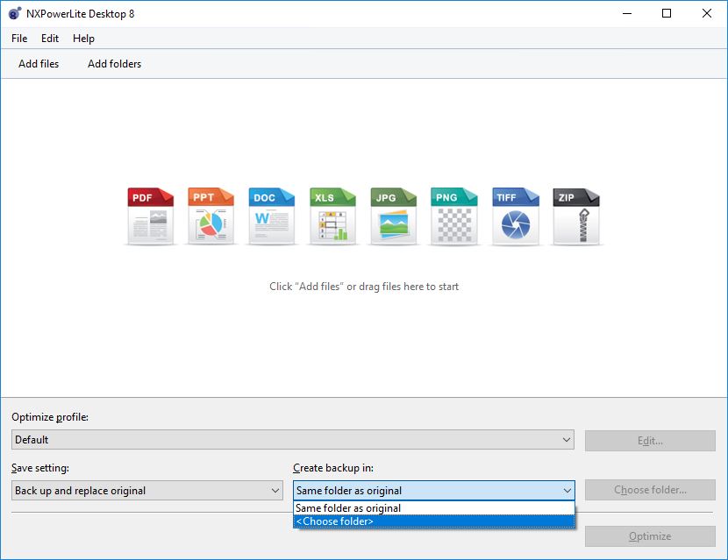This screenshot has width=728, height=560.
Task: Open the Save setting dropdown
Action: coord(147,491)
